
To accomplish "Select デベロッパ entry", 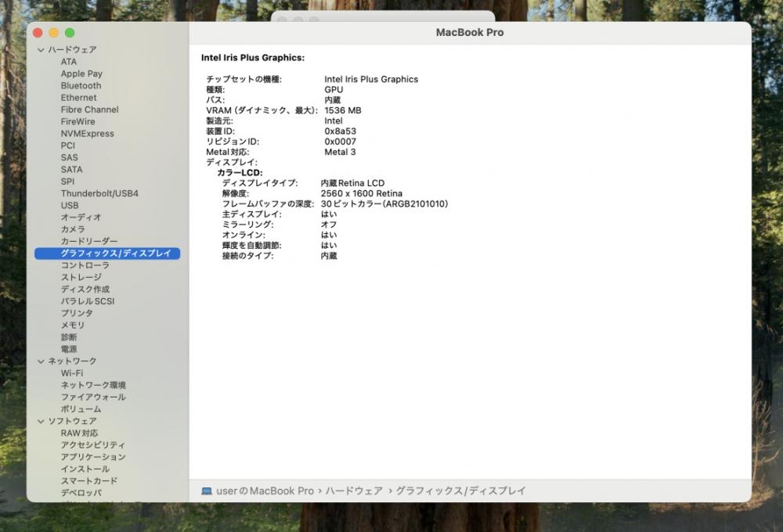I will tap(81, 493).
